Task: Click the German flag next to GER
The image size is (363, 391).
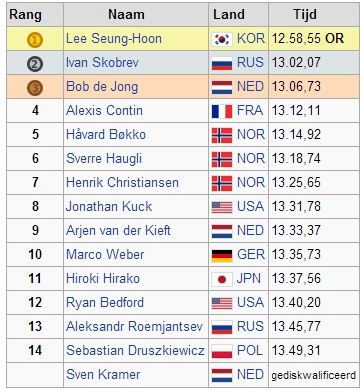Action: tap(222, 255)
